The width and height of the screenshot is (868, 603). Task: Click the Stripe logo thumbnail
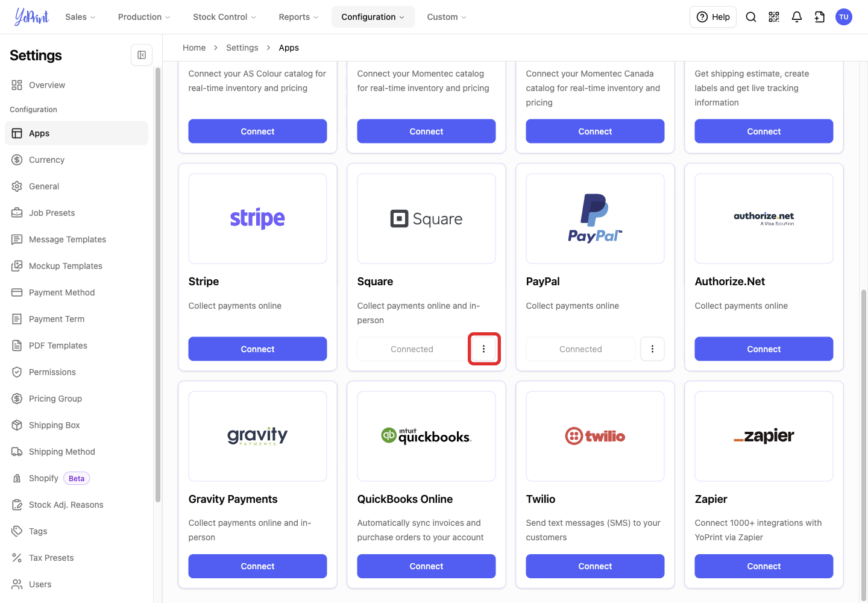(x=257, y=218)
